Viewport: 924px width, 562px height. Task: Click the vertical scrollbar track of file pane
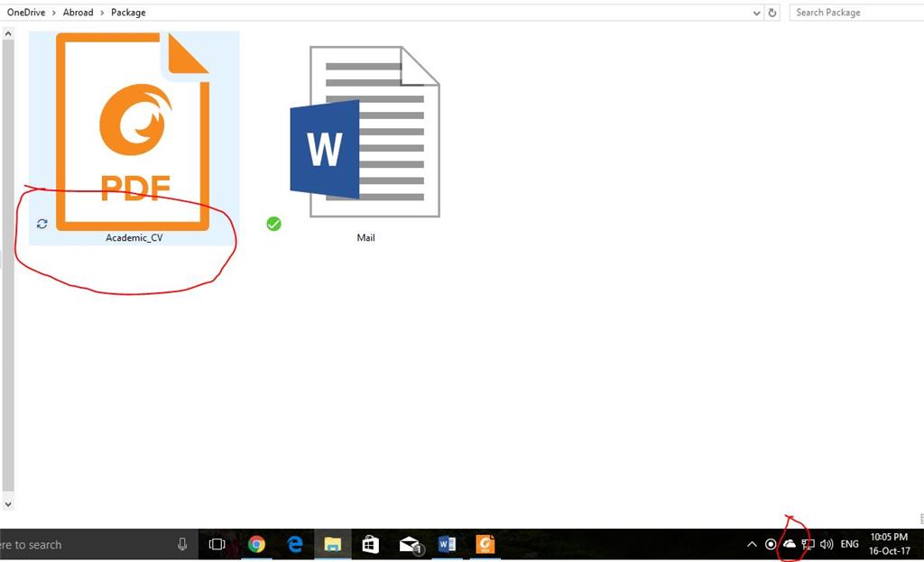[7, 265]
